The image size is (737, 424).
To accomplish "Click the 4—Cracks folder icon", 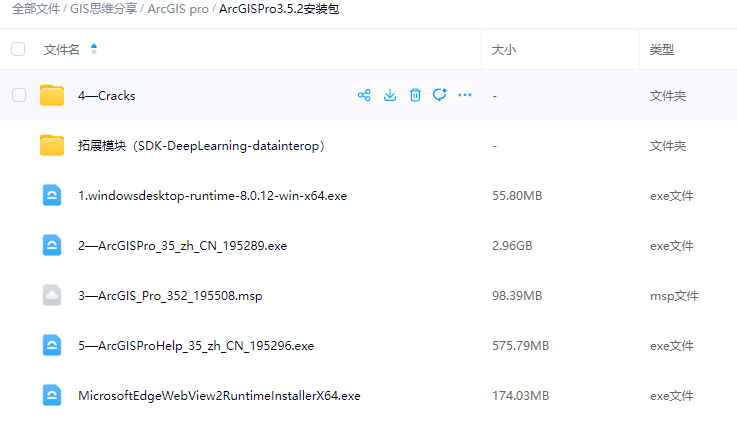I will click(52, 95).
